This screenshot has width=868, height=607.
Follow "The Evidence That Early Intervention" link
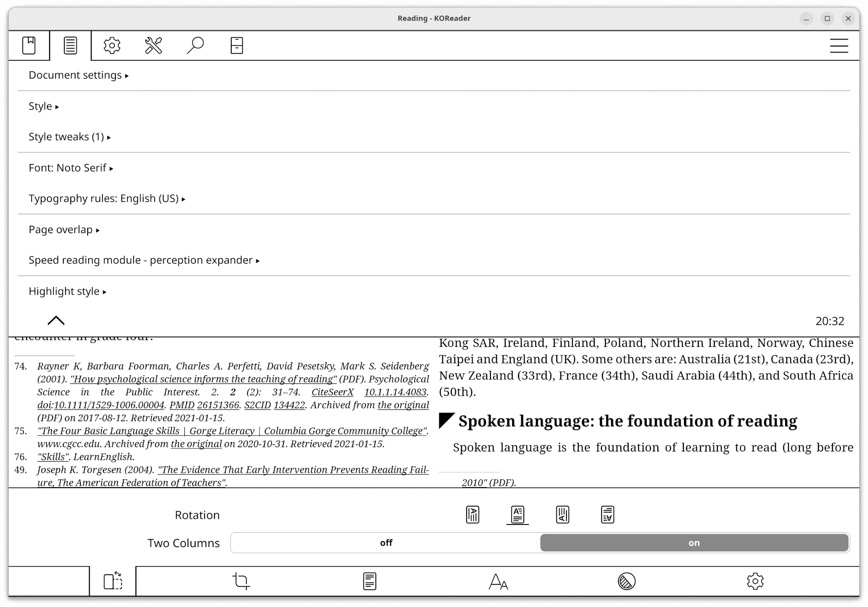[x=293, y=470]
